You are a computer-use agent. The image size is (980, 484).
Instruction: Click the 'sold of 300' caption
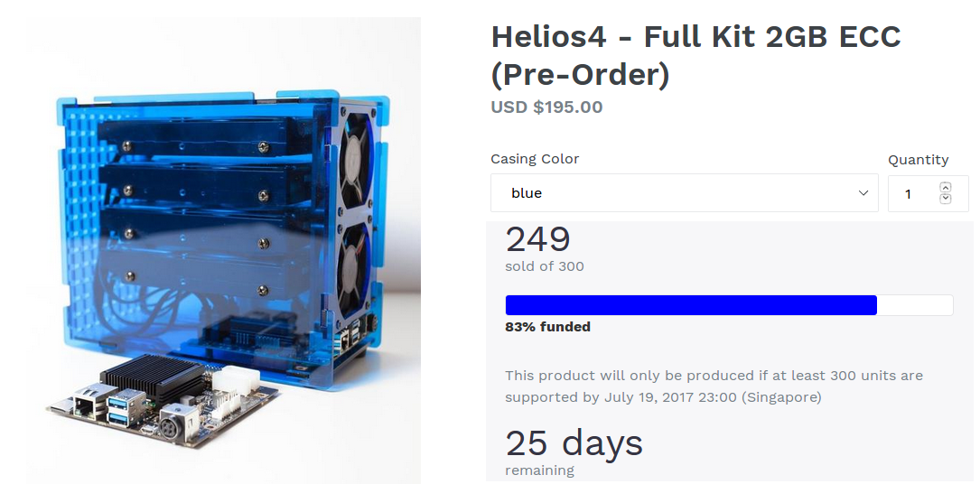(545, 266)
